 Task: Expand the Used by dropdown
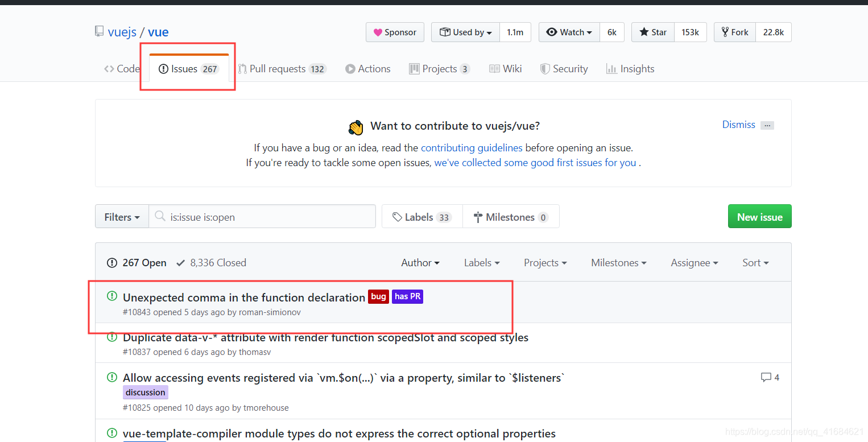(465, 32)
